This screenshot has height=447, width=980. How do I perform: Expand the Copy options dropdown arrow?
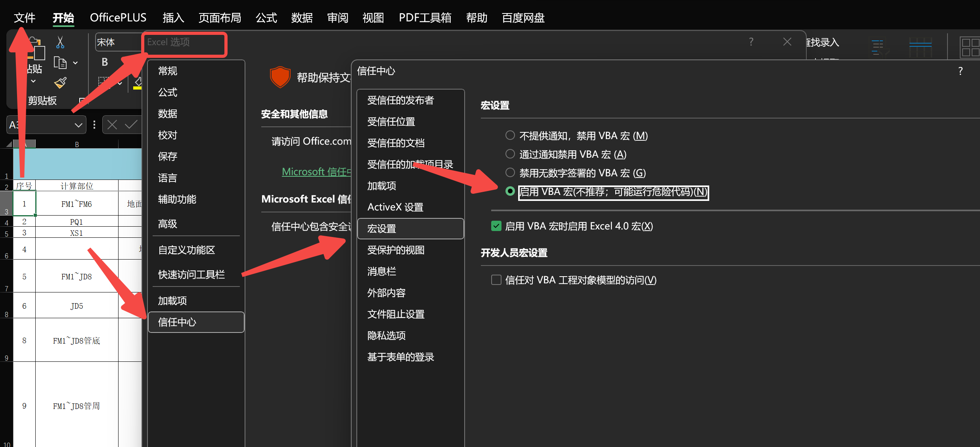75,63
